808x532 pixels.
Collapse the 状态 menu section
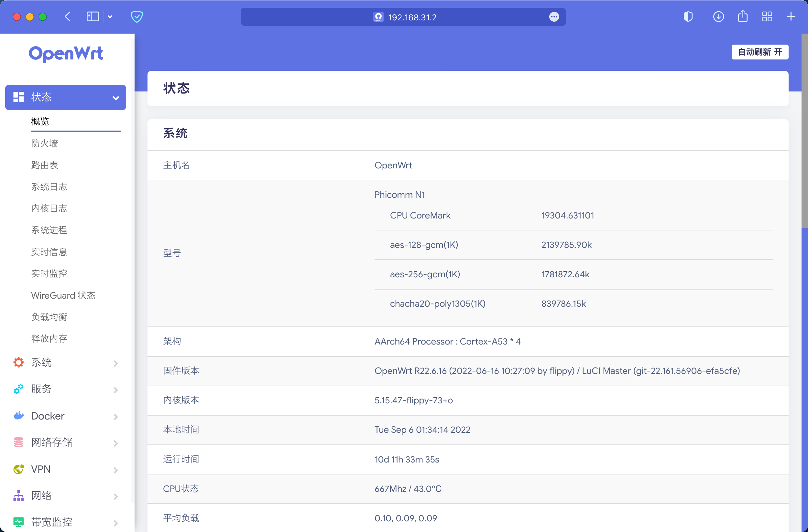pos(115,98)
